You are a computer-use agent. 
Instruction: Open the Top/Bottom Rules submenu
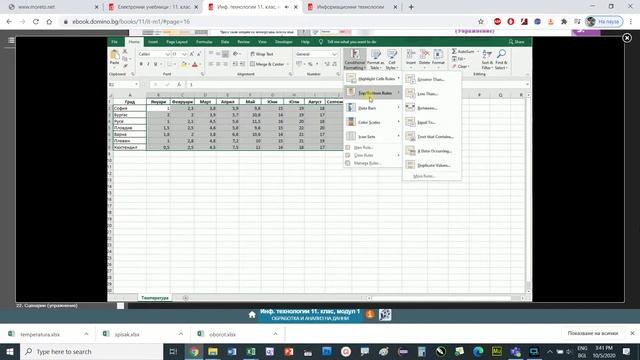[373, 93]
